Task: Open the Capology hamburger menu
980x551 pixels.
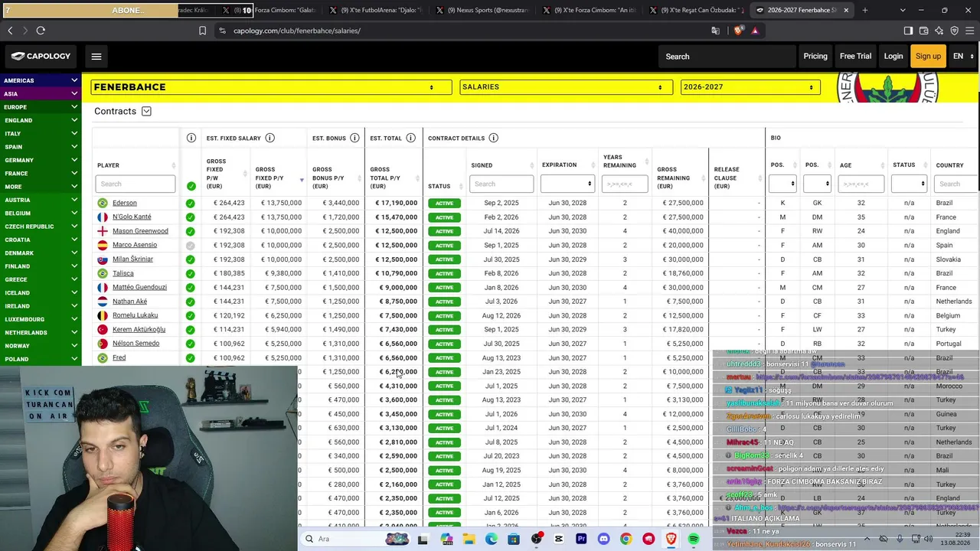Action: coord(96,56)
